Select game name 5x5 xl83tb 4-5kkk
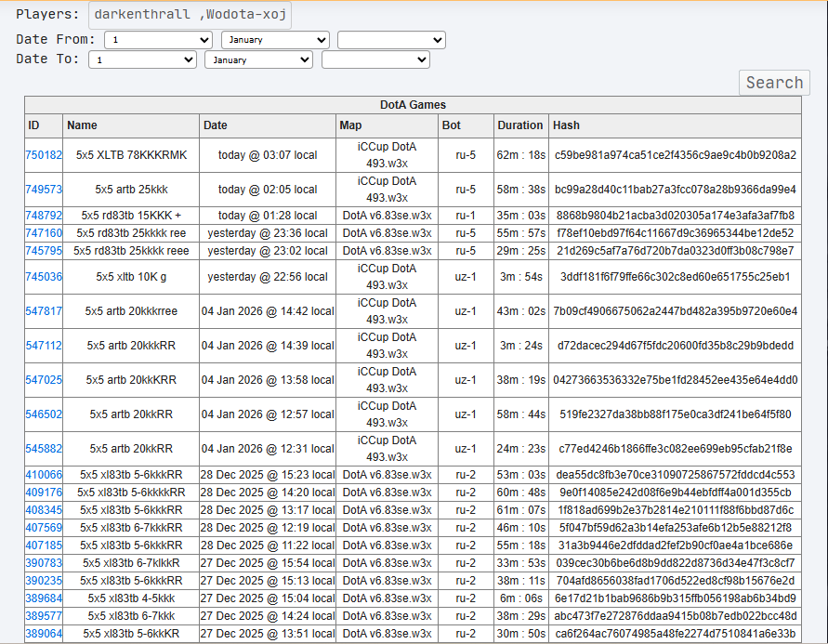Viewport: 828px width, 644px height. (131, 598)
